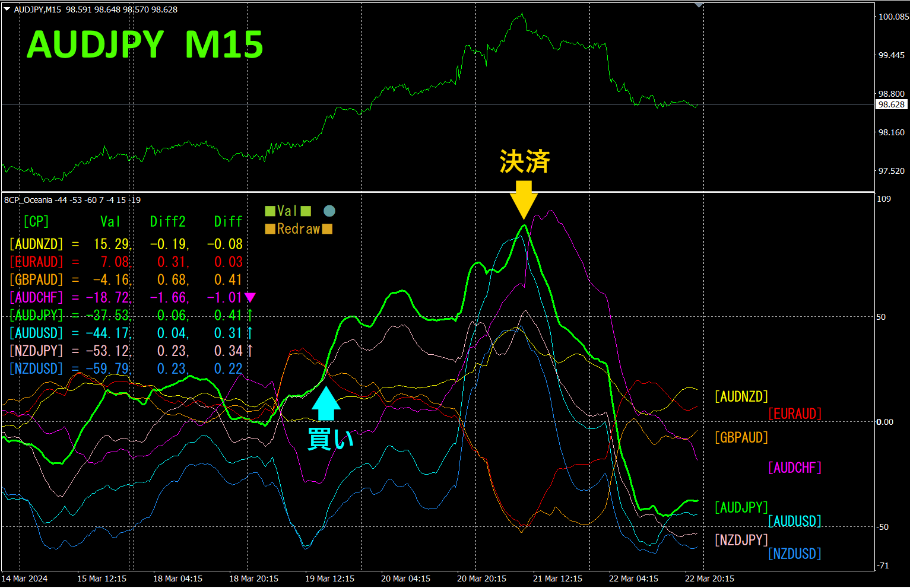Select AUDNZD Diff value -0.08
910x588 pixels.
click(x=225, y=244)
